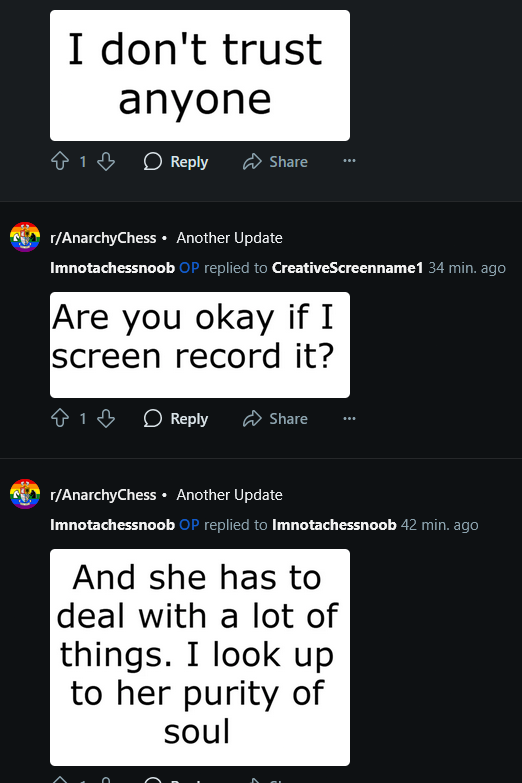The width and height of the screenshot is (522, 783).
Task: Downvote the "screen record it" comment
Action: coord(106,418)
